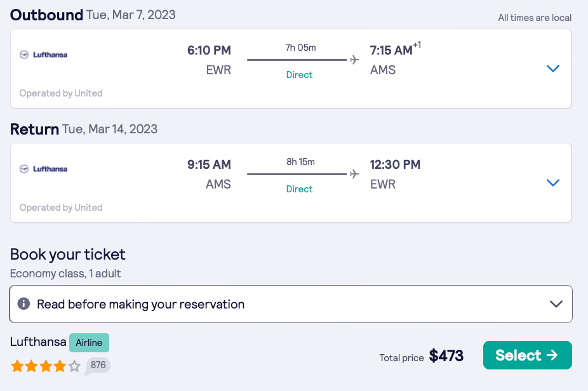Click the return 'Direct' label
Image resolution: width=588 pixels, height=391 pixels.
[x=299, y=189]
